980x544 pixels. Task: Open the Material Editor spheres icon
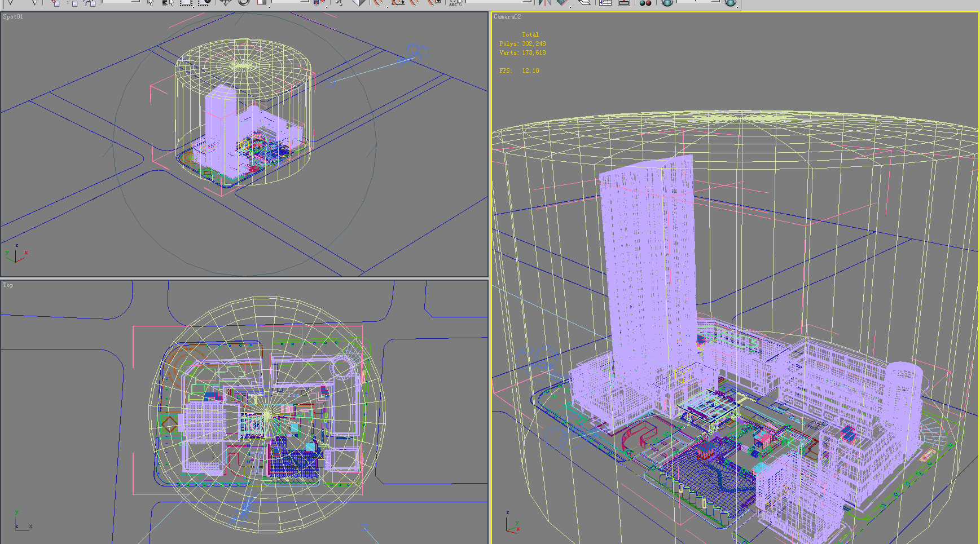(645, 2)
